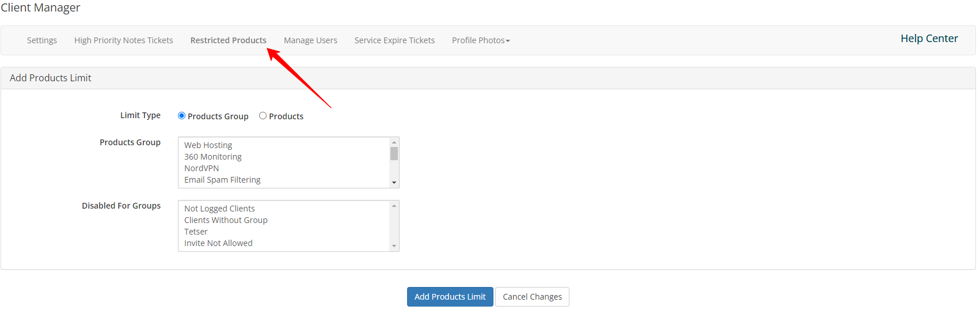Viewport: 980px width, 325px height.
Task: Open the Restricted Products tab
Action: pos(229,40)
